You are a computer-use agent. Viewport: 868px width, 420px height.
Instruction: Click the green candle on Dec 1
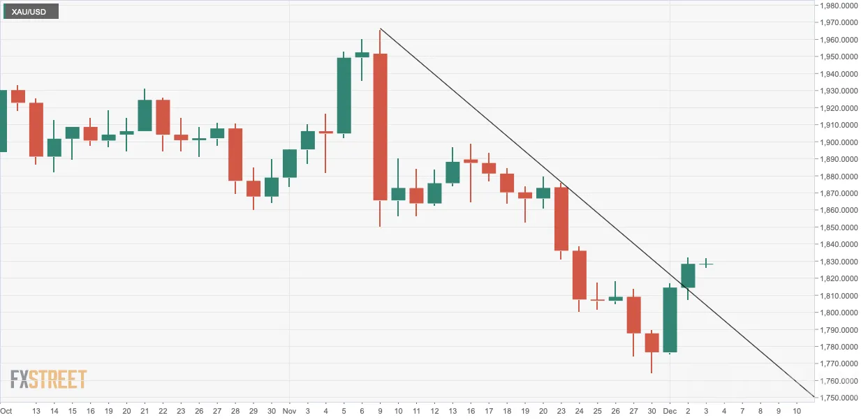(x=670, y=320)
